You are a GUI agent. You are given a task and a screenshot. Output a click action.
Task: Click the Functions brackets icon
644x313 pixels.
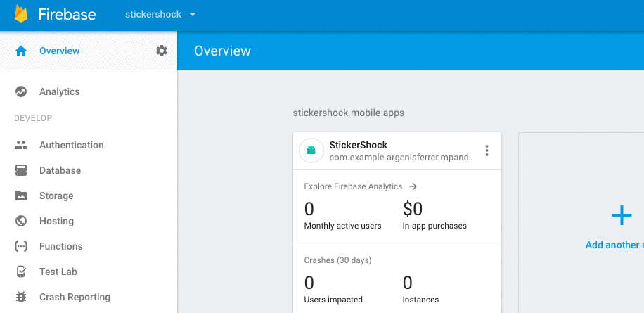[21, 246]
